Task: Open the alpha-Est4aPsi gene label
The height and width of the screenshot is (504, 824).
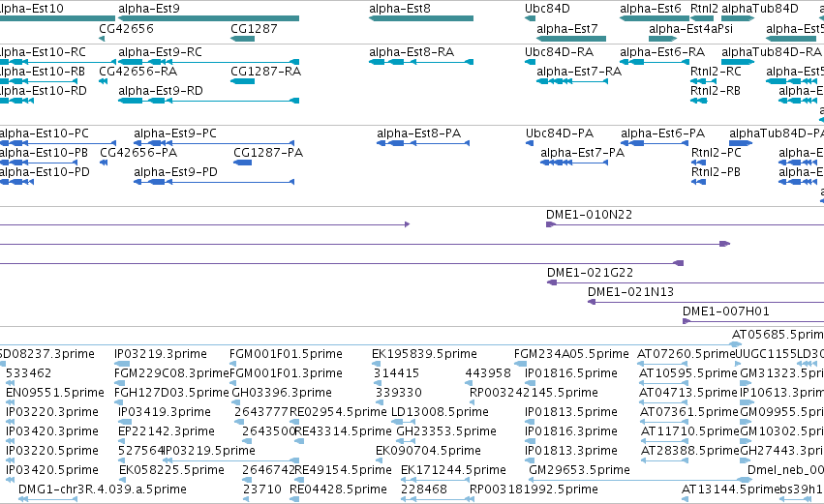Action: point(690,28)
